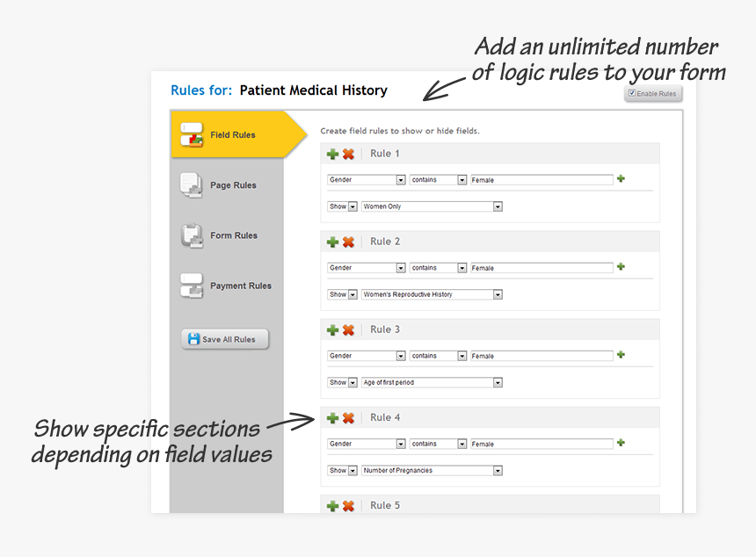Delete Rule 5 using the red X icon
This screenshot has width=756, height=557.
[x=348, y=506]
